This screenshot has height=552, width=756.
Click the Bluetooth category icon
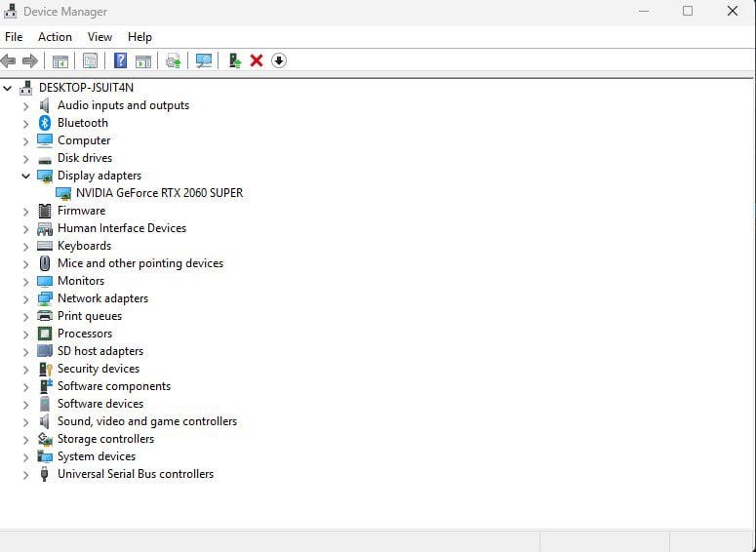(x=45, y=123)
